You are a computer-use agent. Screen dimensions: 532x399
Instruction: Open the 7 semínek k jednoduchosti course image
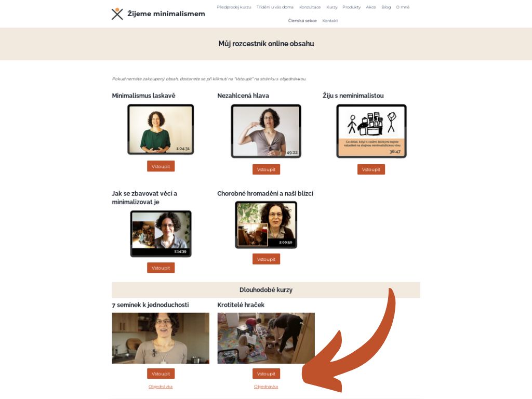pos(161,338)
